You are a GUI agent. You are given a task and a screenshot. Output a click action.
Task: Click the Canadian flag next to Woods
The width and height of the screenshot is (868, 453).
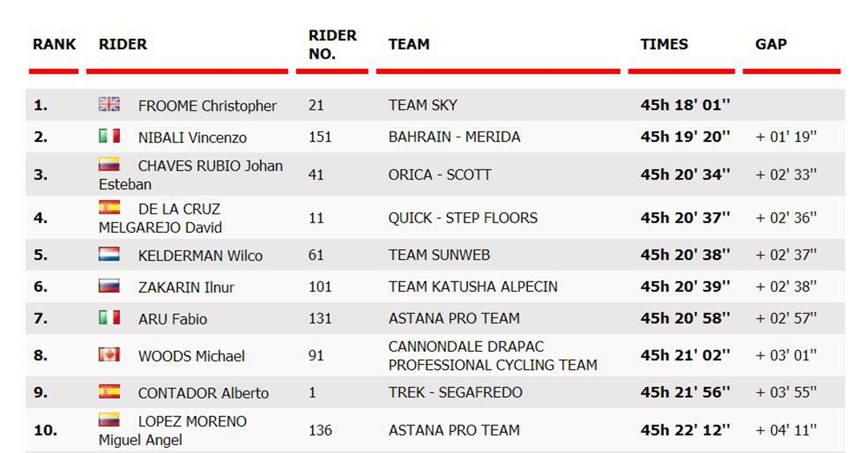coord(109,355)
